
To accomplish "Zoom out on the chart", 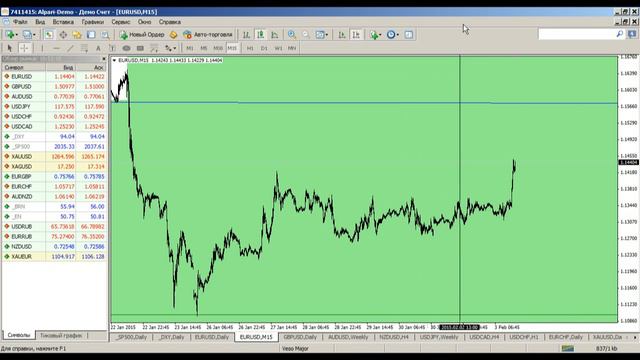I will [306, 35].
